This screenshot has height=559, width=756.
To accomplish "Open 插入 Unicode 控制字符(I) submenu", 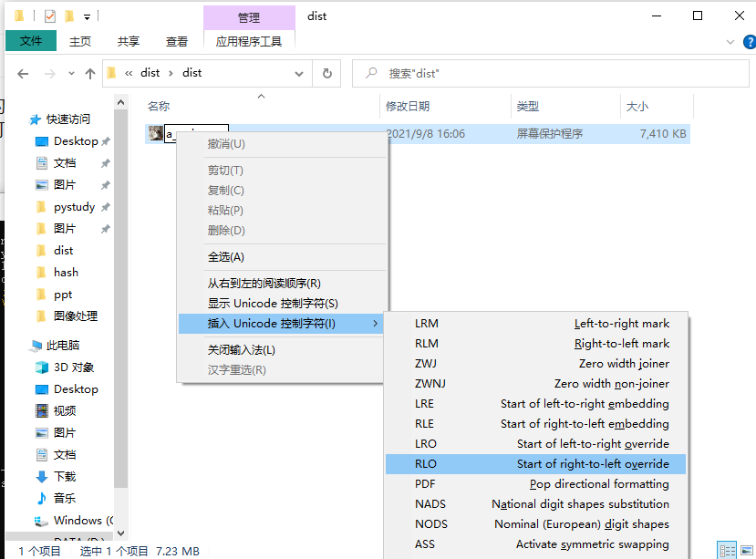I will coord(282,324).
